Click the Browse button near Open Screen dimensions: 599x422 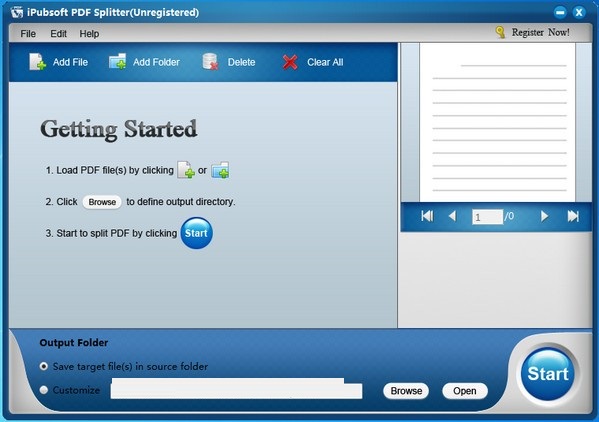406,391
